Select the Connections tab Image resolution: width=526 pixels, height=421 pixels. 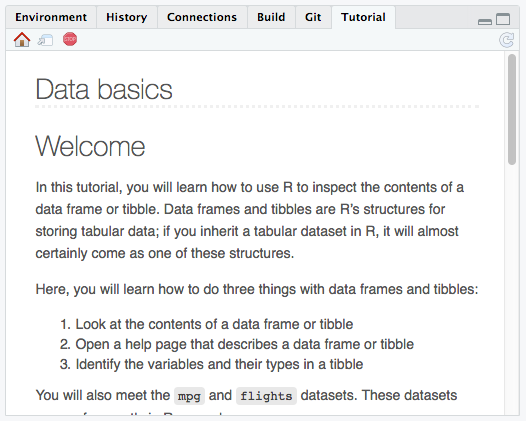202,17
